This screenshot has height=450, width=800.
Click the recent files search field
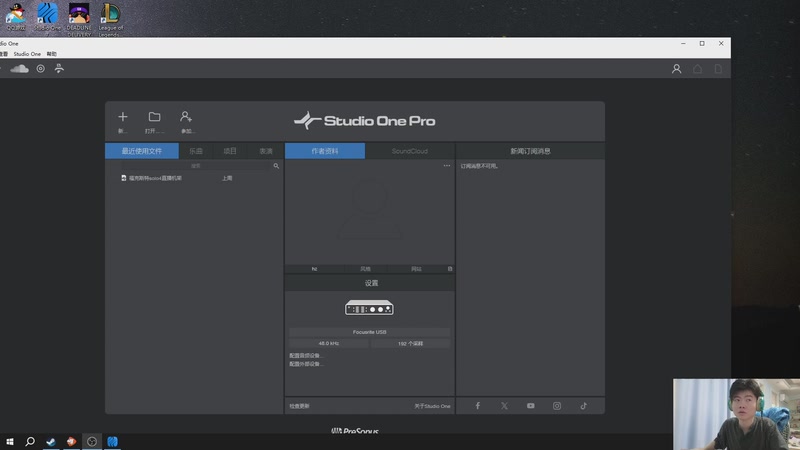pos(196,166)
